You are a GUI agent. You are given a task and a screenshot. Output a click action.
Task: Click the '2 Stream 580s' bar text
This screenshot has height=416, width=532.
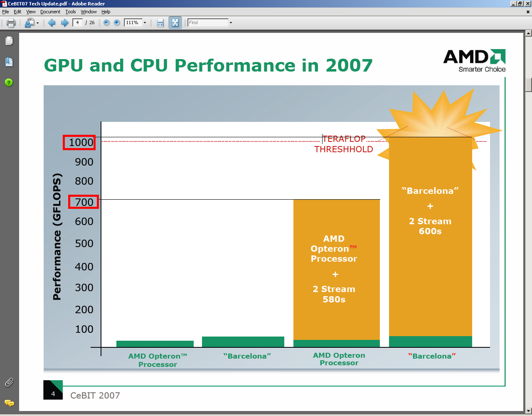coord(334,294)
